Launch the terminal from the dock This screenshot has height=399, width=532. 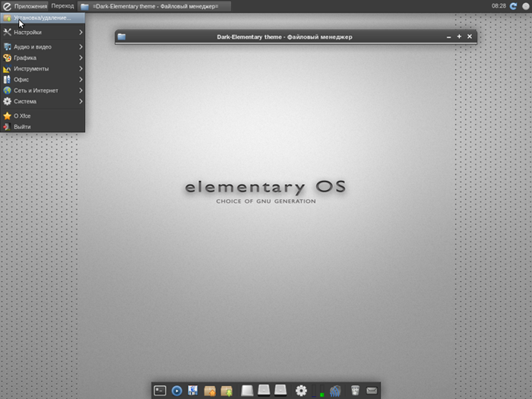point(160,391)
